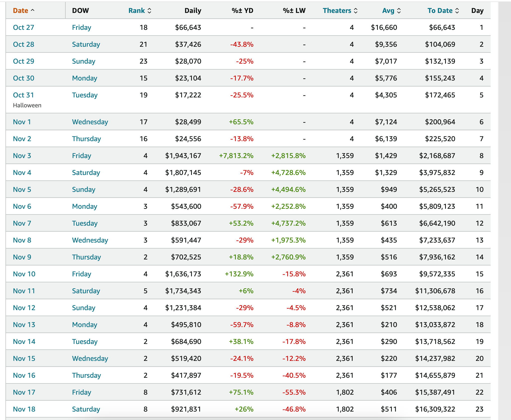Image resolution: width=511 pixels, height=420 pixels.
Task: Click the Date column sort arrow
Action: [x=33, y=10]
